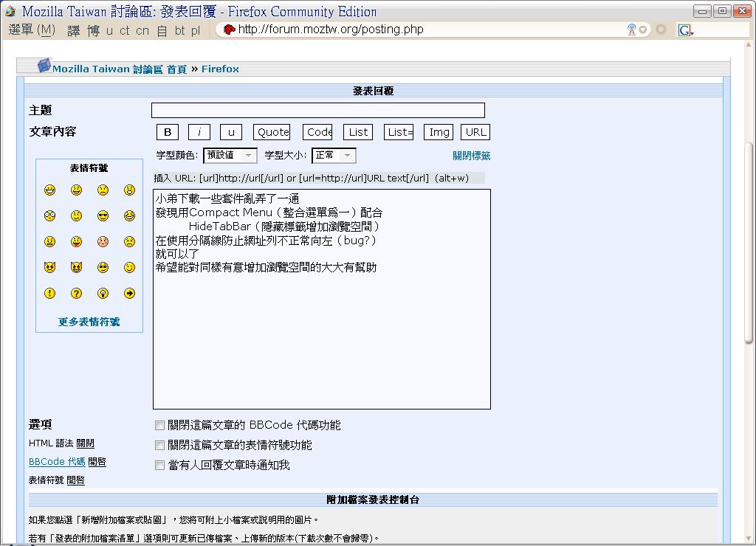The width and height of the screenshot is (756, 546).
Task: Open the u bookmark toolbar item
Action: [x=109, y=30]
